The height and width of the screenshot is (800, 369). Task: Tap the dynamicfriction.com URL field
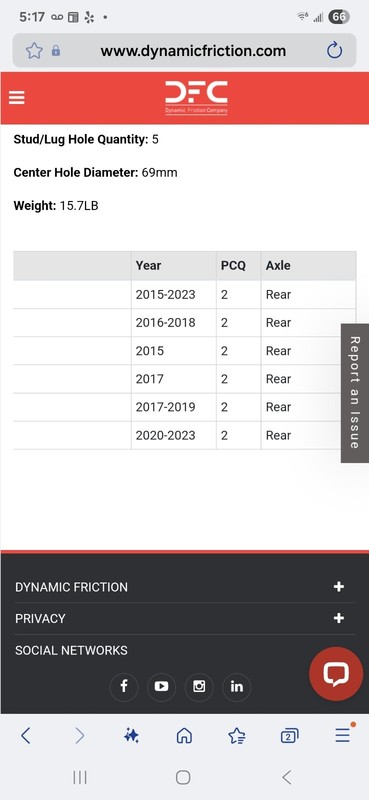click(193, 51)
